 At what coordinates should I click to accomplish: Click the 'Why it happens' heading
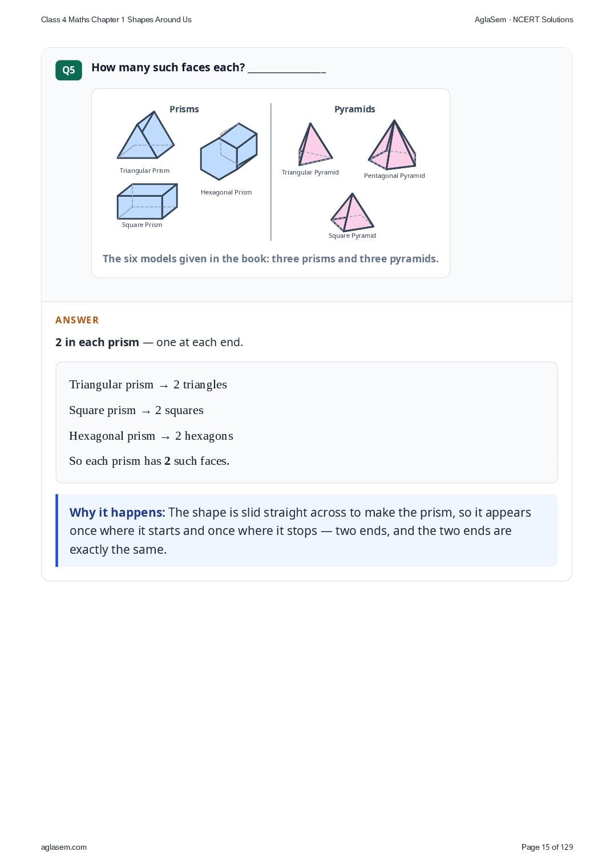pyautogui.click(x=118, y=512)
